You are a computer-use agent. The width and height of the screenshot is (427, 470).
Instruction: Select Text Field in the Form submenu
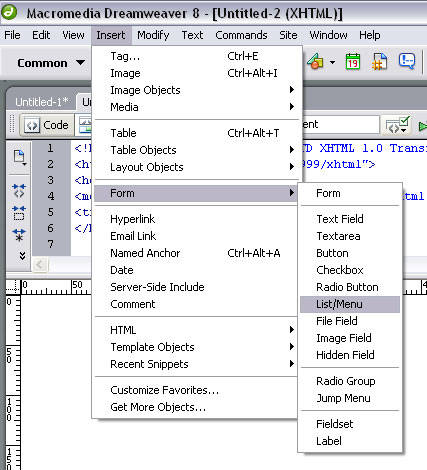350,219
